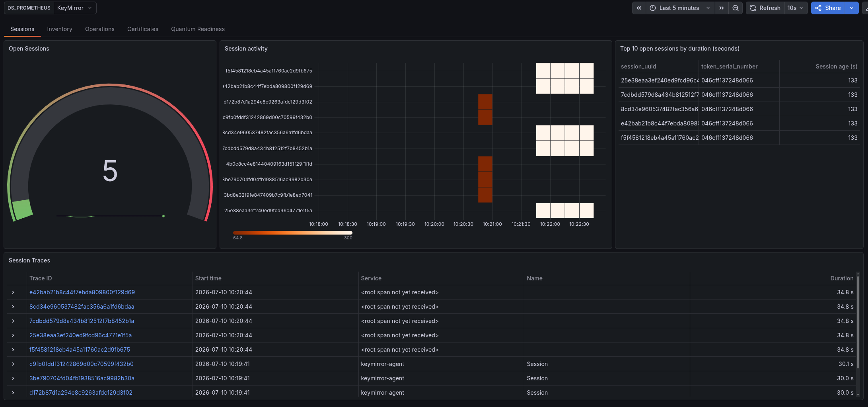Expand trace row 8cd34e960537482fac356a6a1fd6bdaa

pos(13,307)
